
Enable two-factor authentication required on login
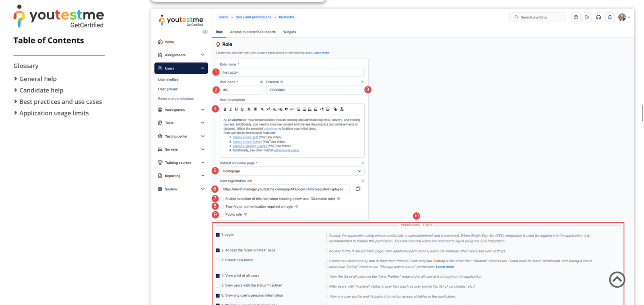222,207
